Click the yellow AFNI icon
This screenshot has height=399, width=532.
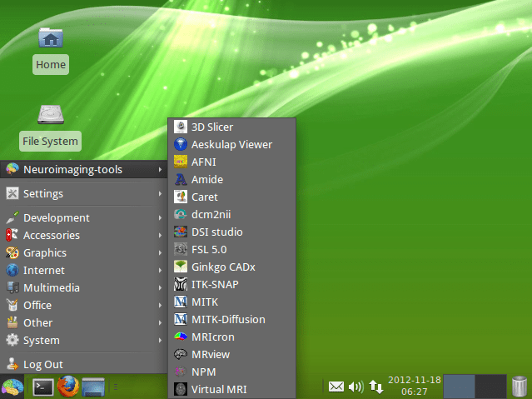(x=181, y=162)
